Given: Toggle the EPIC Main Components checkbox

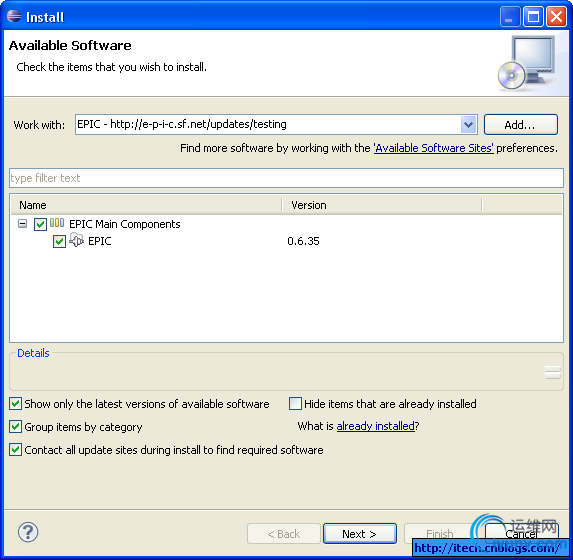Looking at the screenshot, I should point(40,224).
